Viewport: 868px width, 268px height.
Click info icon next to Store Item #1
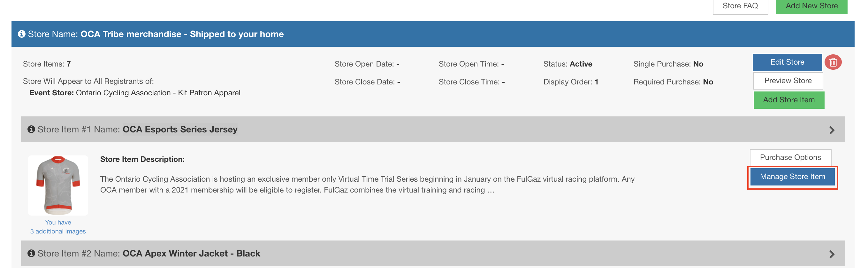[31, 129]
